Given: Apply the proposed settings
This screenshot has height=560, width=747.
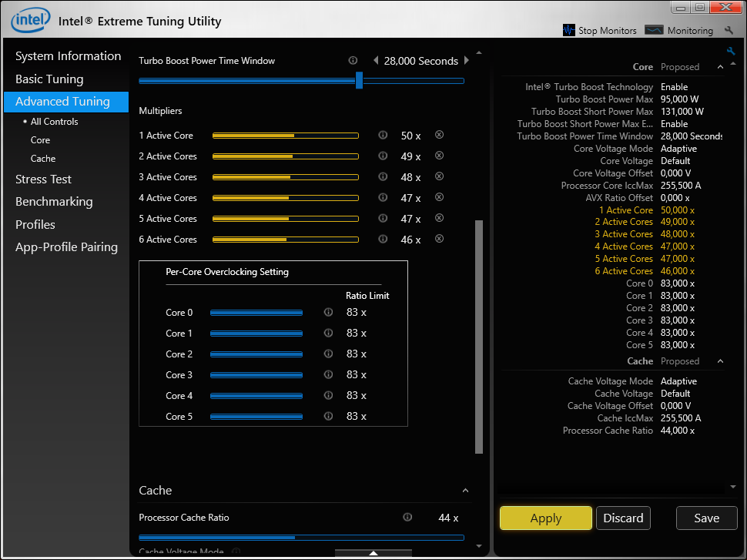Looking at the screenshot, I should [546, 518].
